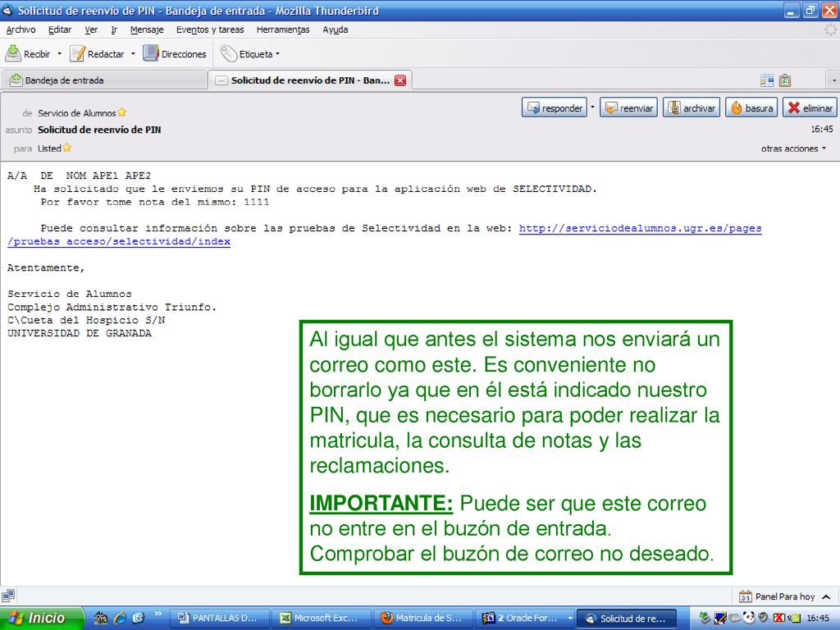Switch to Microsoft Exc... taskbar window
Image resolution: width=840 pixels, height=630 pixels.
point(321,618)
